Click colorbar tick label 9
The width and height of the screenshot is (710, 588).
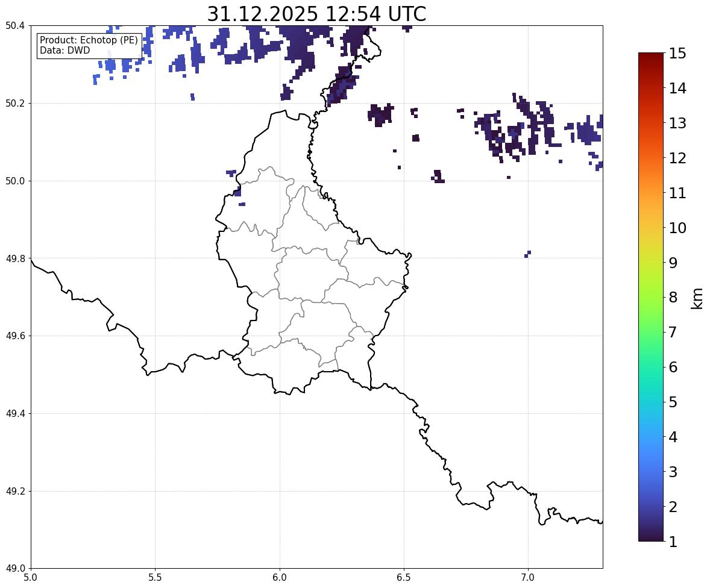(x=673, y=263)
